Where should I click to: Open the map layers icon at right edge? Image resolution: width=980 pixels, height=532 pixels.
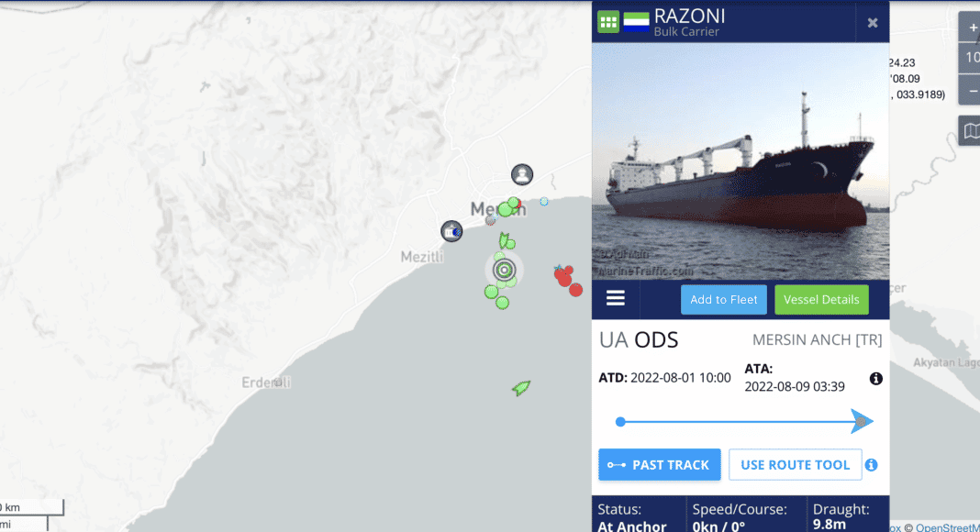tap(971, 130)
